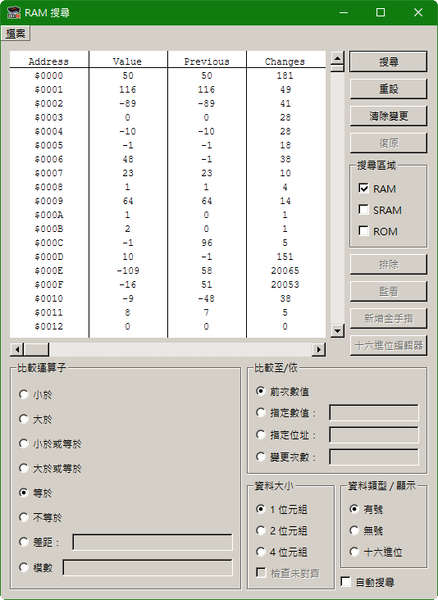Viewport: 438px width, 600px height.
Task: Click the previous value 96 cell
Action: pos(207,243)
